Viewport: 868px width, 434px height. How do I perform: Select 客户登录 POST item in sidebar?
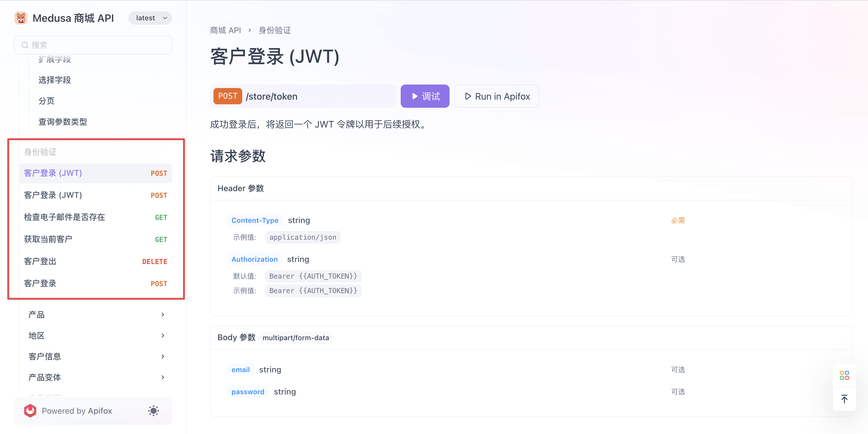pos(95,284)
